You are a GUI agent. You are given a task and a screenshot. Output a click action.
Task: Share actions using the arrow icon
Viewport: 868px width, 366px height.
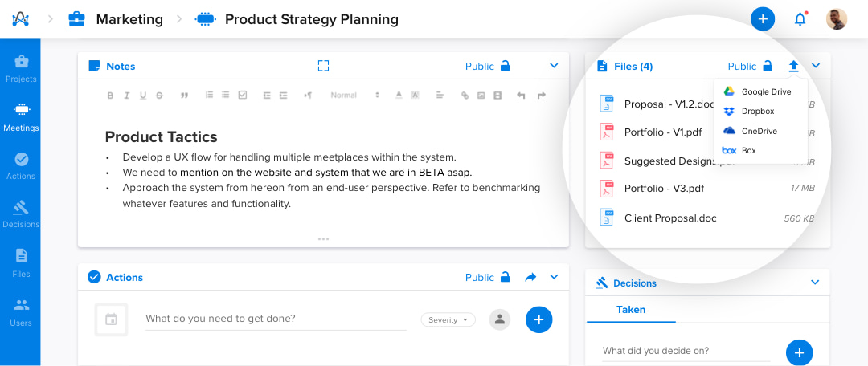point(530,277)
